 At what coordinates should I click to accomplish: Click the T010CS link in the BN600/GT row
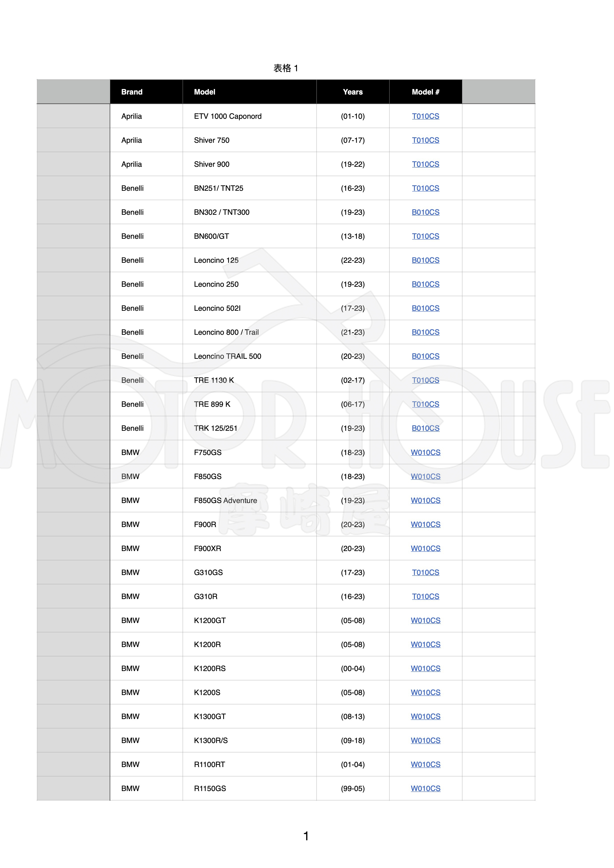pyautogui.click(x=425, y=236)
